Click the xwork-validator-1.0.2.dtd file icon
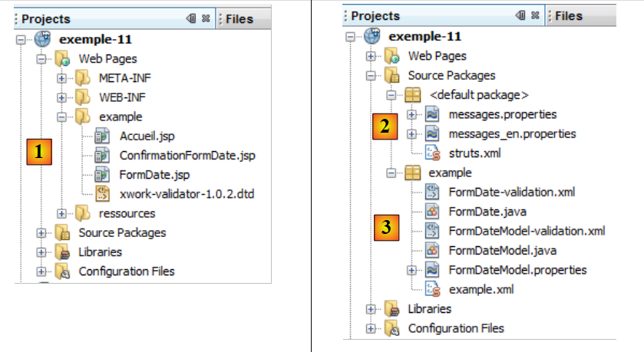 103,194
